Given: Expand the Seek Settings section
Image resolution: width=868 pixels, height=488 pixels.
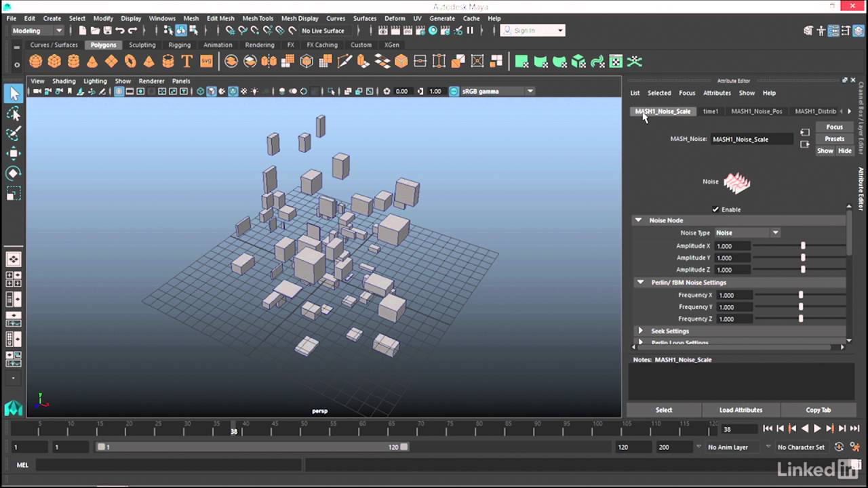Looking at the screenshot, I should [640, 331].
